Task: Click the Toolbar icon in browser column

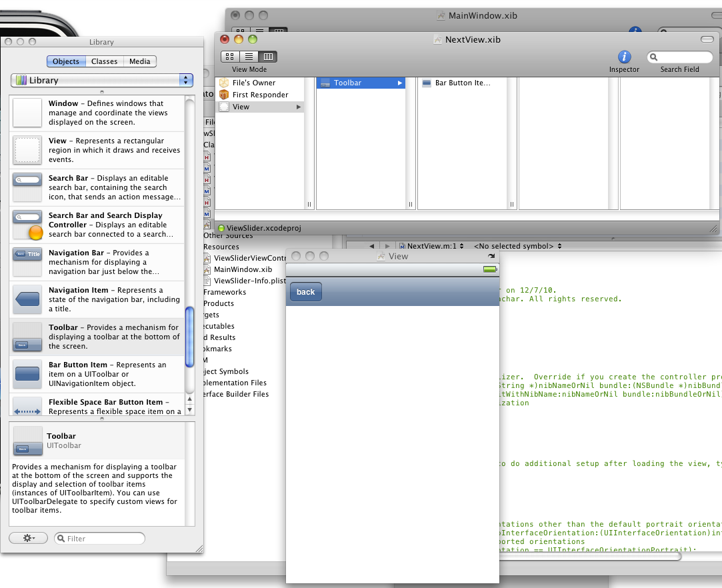Action: 325,83
